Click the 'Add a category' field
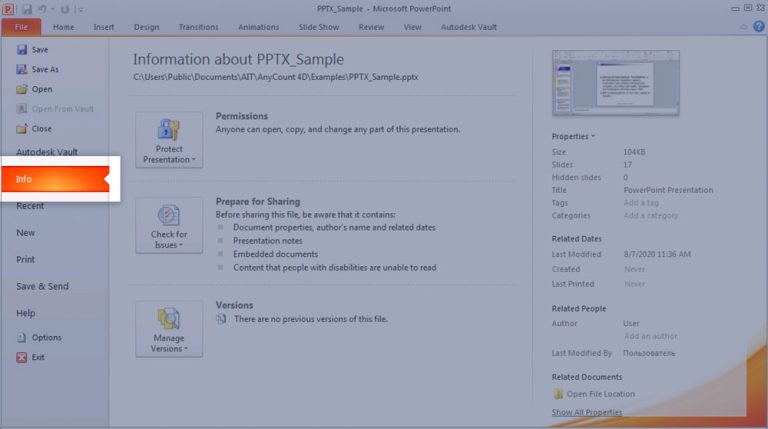Viewport: 768px width, 429px height. click(x=651, y=215)
